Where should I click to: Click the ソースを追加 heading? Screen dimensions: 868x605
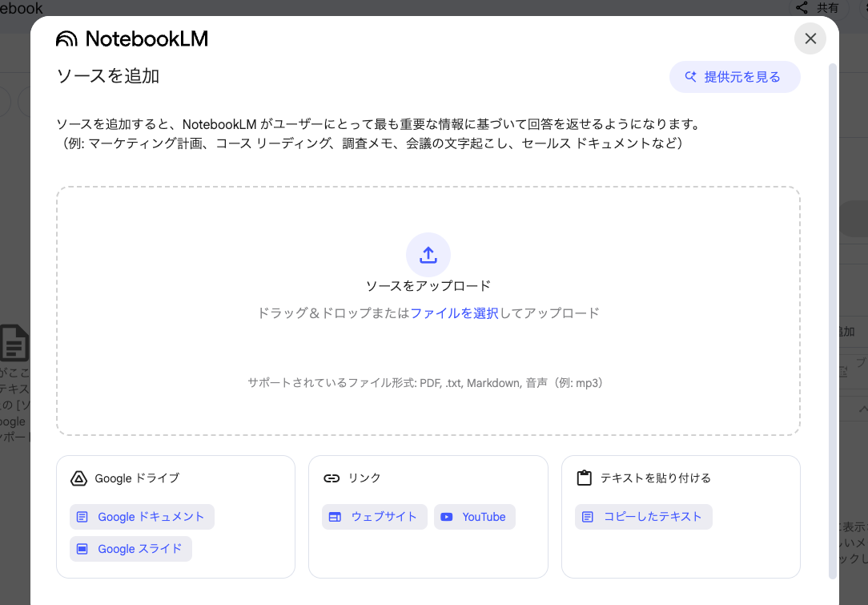point(108,76)
